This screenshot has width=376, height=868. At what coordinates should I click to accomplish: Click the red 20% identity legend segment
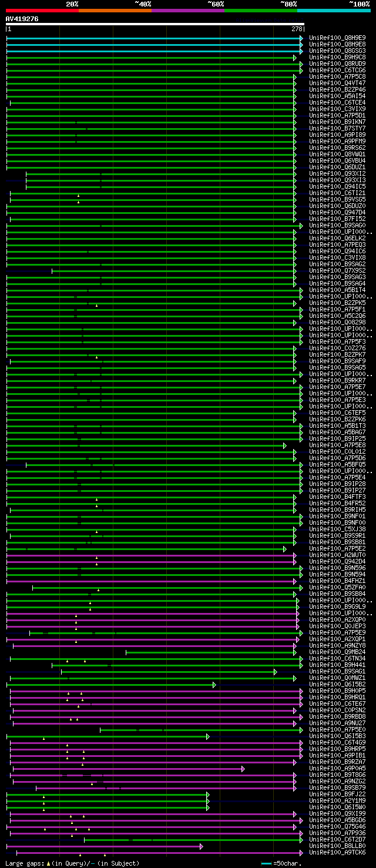click(x=42, y=10)
